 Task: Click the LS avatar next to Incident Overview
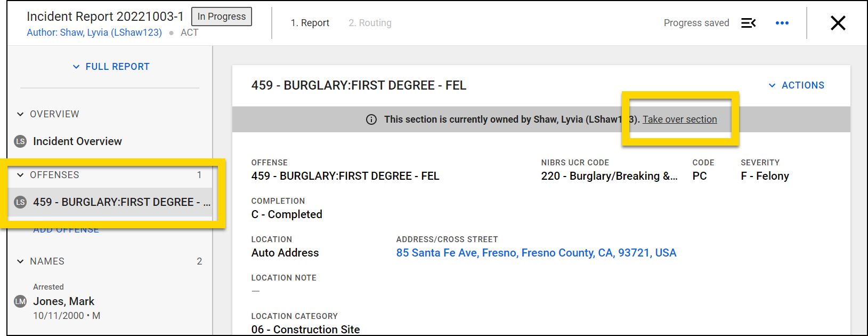(x=20, y=141)
